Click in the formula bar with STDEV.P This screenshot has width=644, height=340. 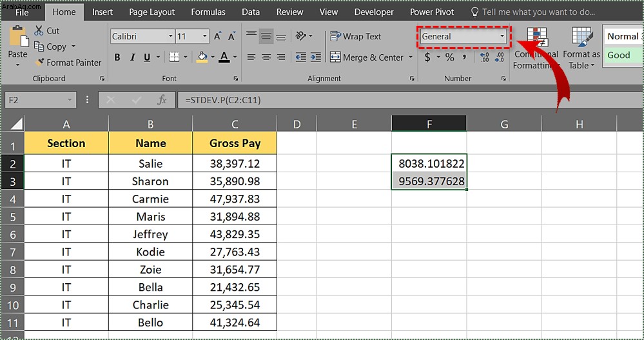tap(410, 100)
